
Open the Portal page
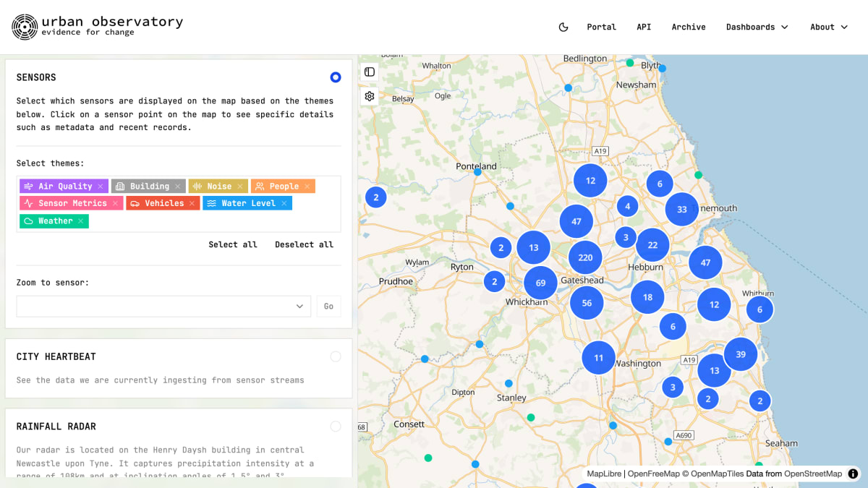point(601,27)
